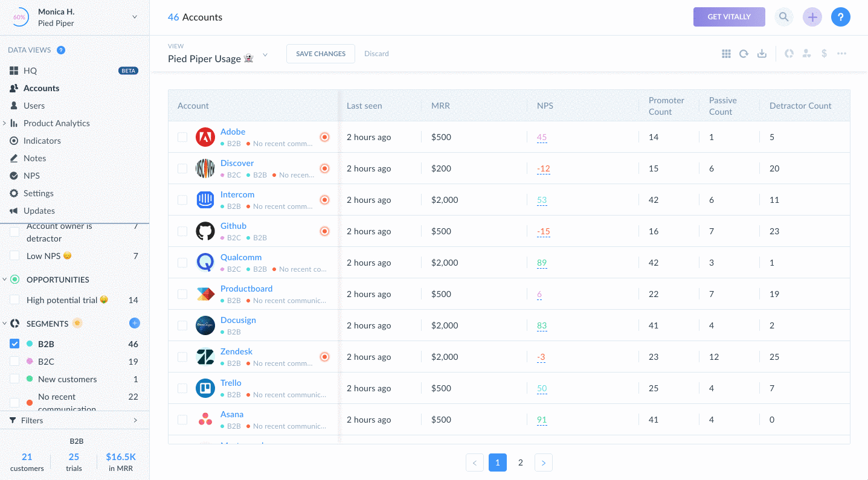Screen dimensions: 868x480
Task: Click the red indicator icon on Adobe row
Action: [x=324, y=137]
